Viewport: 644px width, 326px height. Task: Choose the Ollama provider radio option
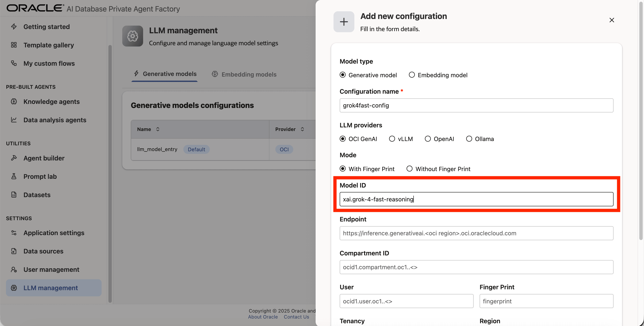tap(469, 139)
